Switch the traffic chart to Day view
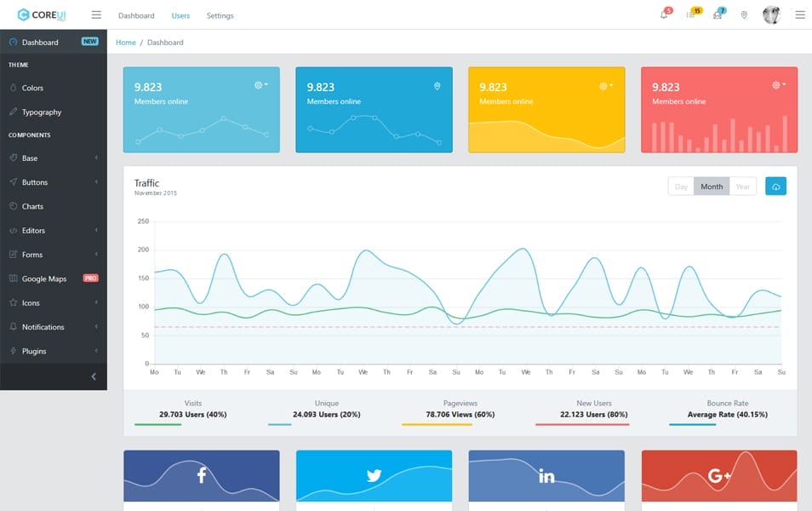Screen dimensions: 812x511 coord(681,186)
